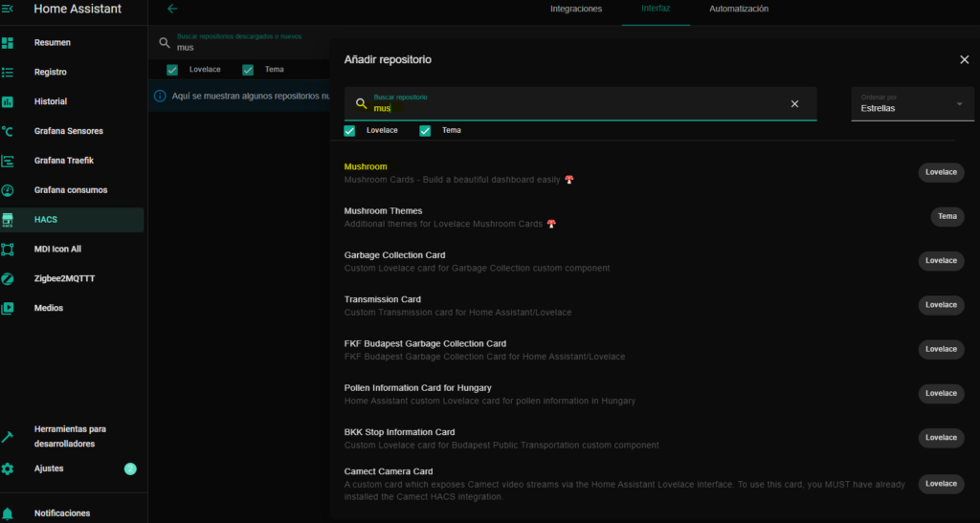
Task: Click the developer tools hammer icon
Action: tap(8, 436)
